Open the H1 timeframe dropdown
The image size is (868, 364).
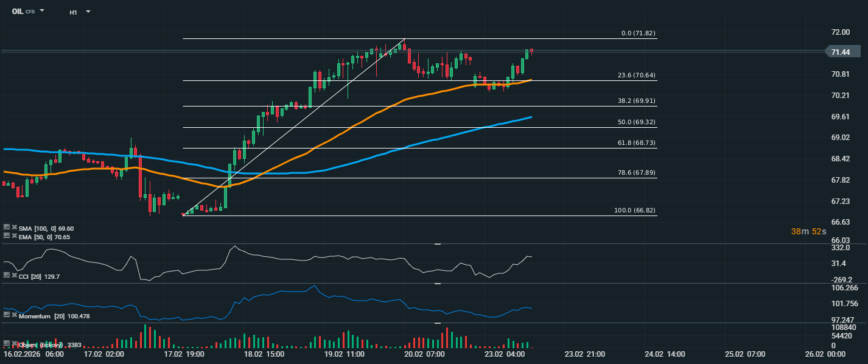[x=88, y=12]
